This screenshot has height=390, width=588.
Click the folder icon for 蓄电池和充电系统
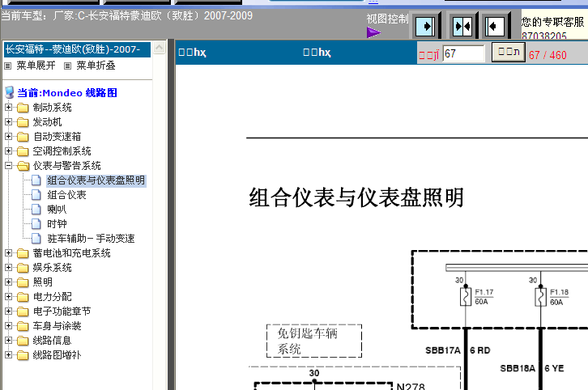pyautogui.click(x=23, y=253)
